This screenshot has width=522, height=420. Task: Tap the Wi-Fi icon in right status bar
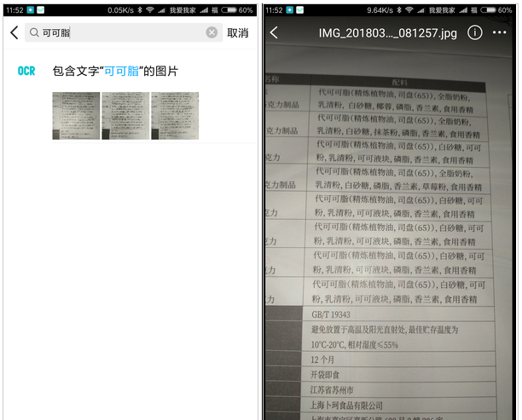point(409,10)
